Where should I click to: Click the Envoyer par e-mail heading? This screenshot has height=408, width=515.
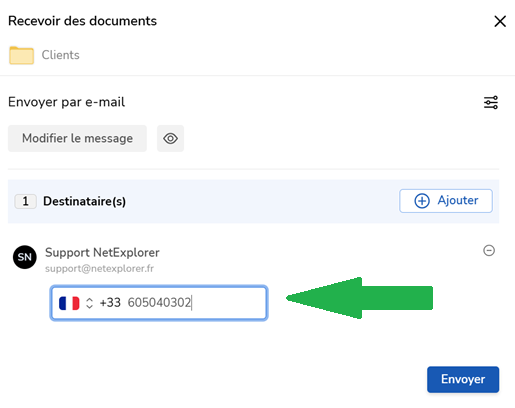(66, 102)
